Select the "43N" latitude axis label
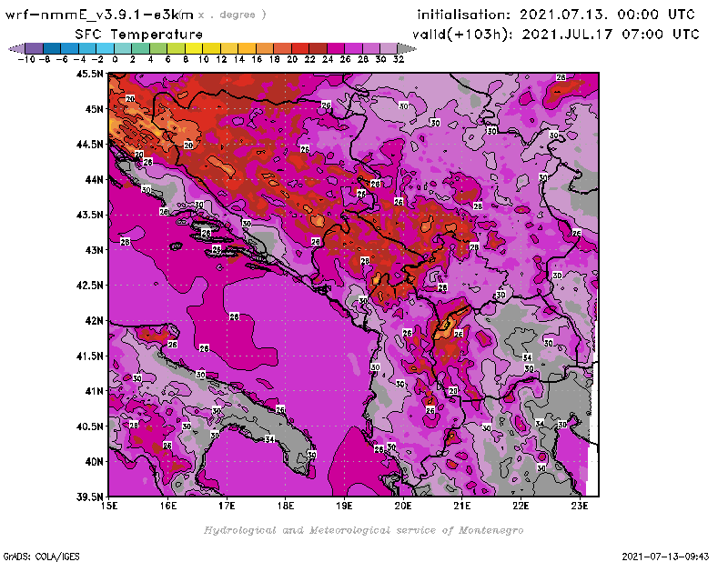Image resolution: width=728 pixels, height=562 pixels. pyautogui.click(x=95, y=250)
